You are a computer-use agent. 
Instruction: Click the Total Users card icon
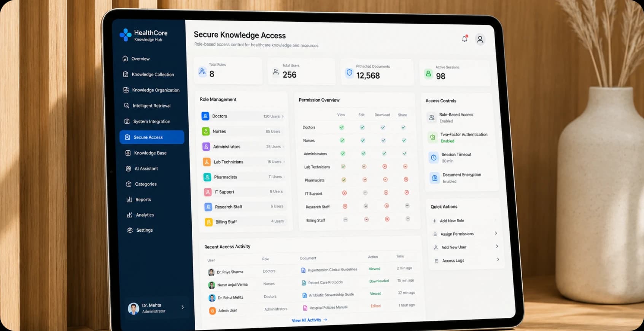coord(276,72)
